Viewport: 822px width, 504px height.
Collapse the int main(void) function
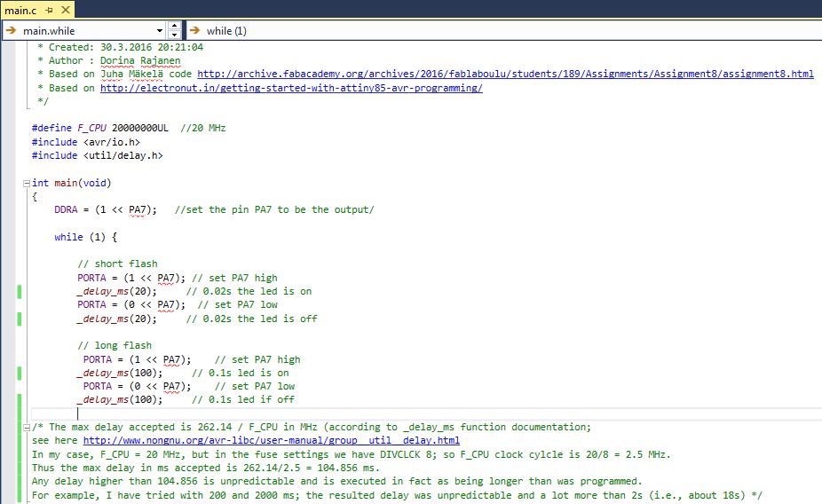pos(27,184)
